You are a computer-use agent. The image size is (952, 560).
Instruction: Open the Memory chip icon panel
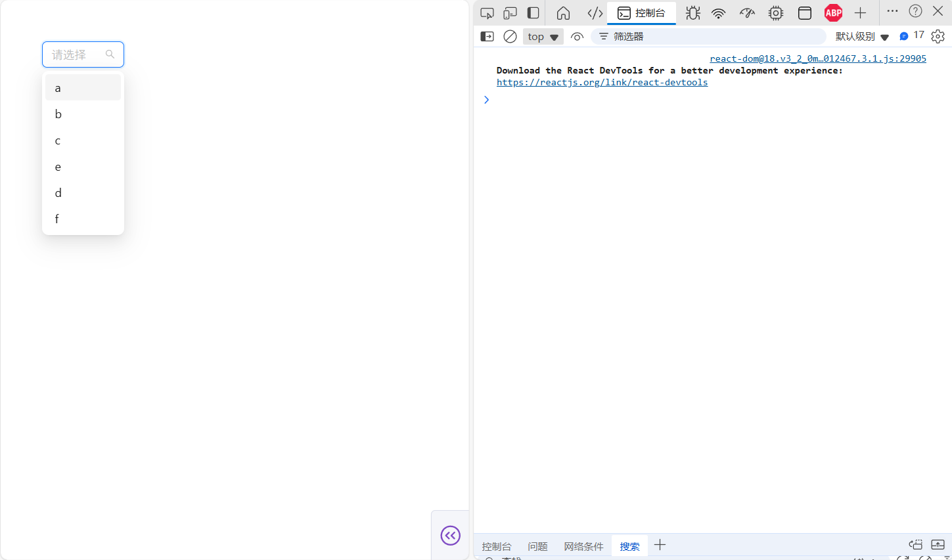(x=776, y=13)
